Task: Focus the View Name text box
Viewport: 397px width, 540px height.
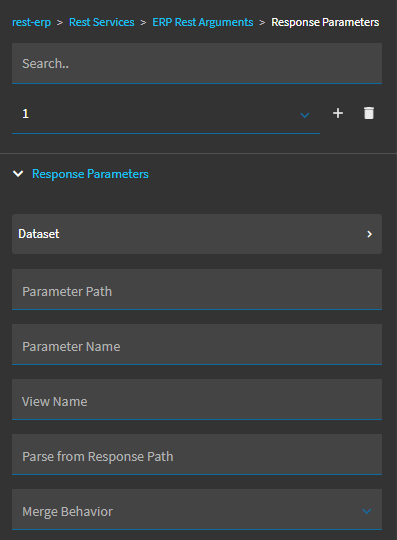Action: [197, 399]
